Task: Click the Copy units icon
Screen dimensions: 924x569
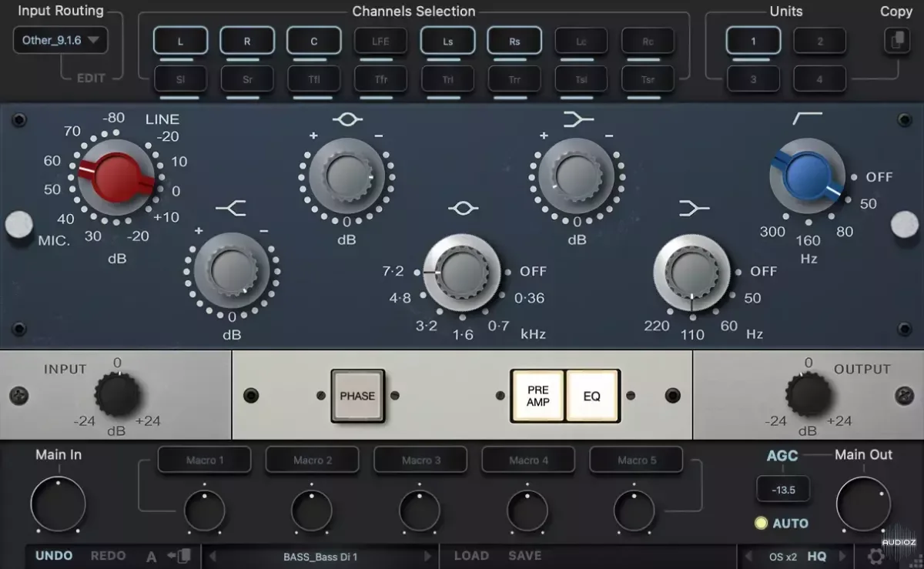Action: coord(896,41)
